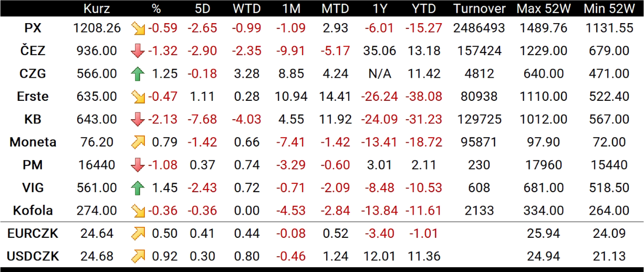Select the EURCZK currency pair label
The image size is (644, 272).
[33, 234]
